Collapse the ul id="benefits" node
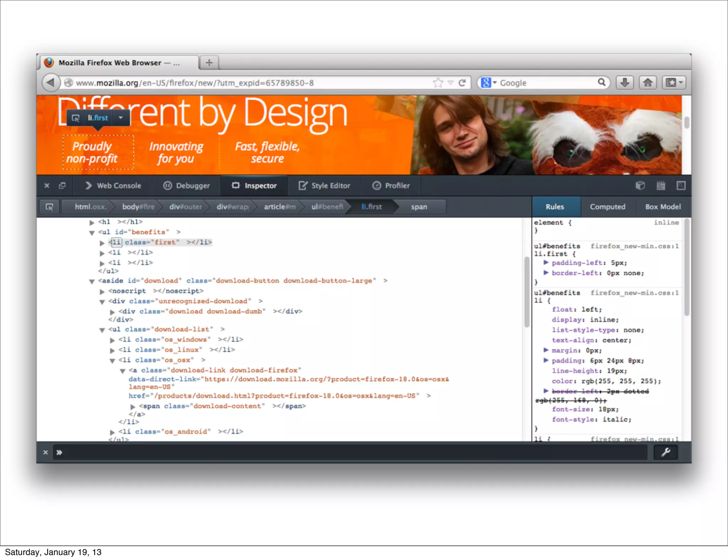The height and width of the screenshot is (560, 728). 92,233
